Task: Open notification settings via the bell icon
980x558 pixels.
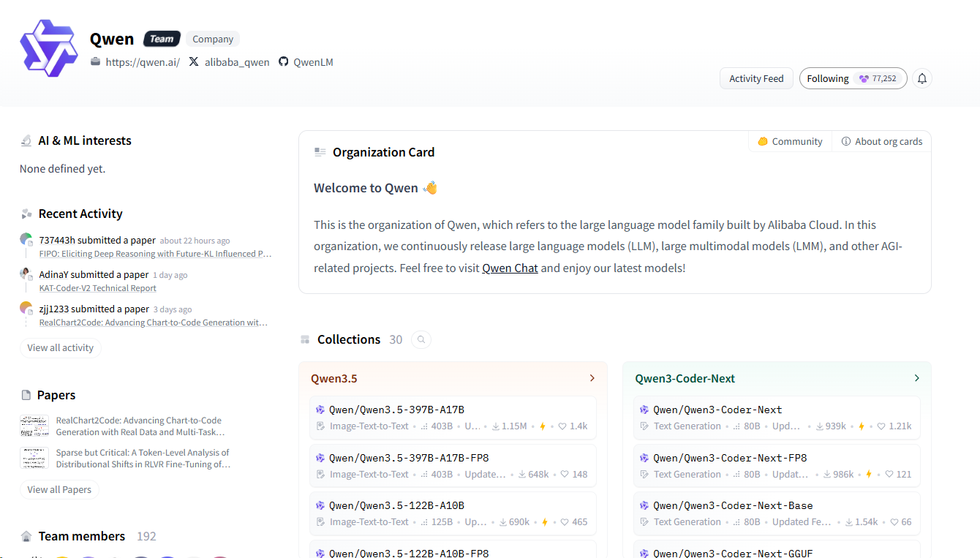Action: point(922,79)
